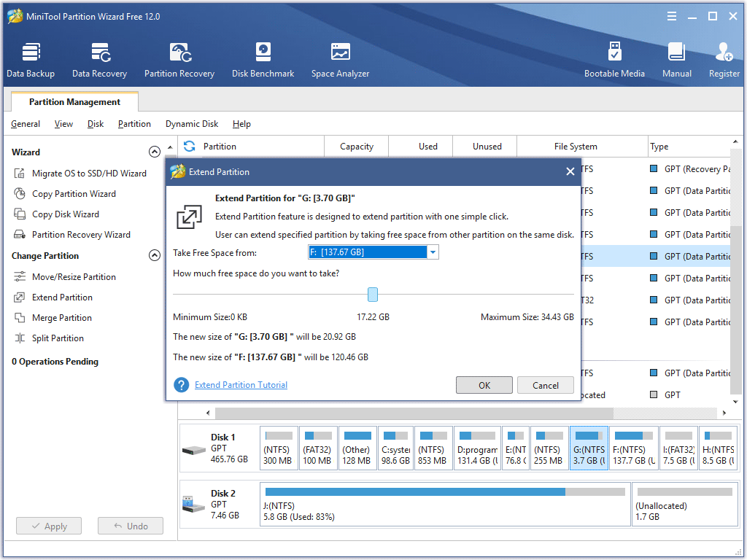This screenshot has height=560, width=747.
Task: Select the Disk 2 drive icon
Action: pyautogui.click(x=194, y=505)
